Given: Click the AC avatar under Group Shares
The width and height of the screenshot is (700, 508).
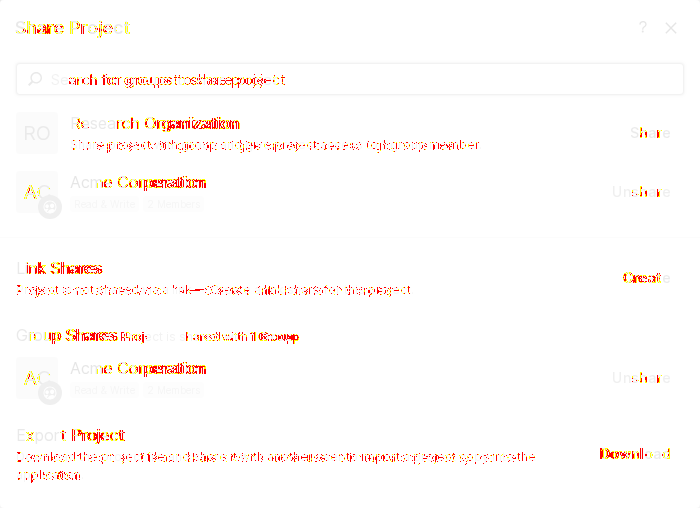Looking at the screenshot, I should tap(37, 378).
